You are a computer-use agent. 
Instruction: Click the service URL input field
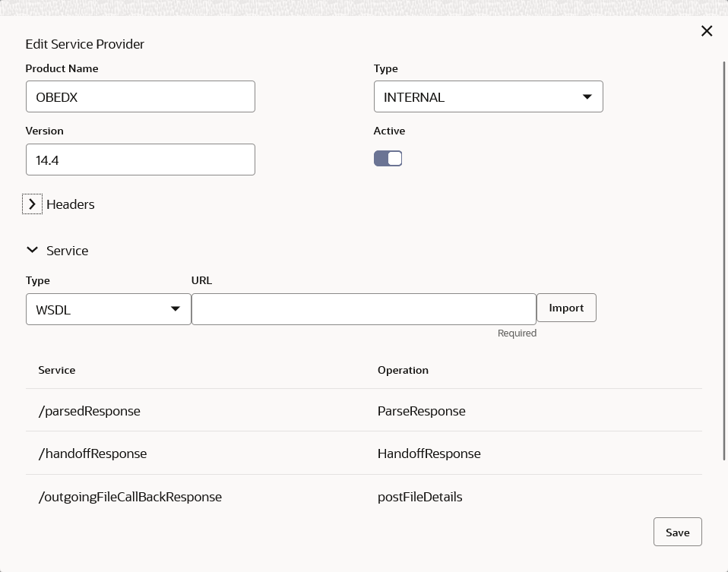[x=363, y=309]
